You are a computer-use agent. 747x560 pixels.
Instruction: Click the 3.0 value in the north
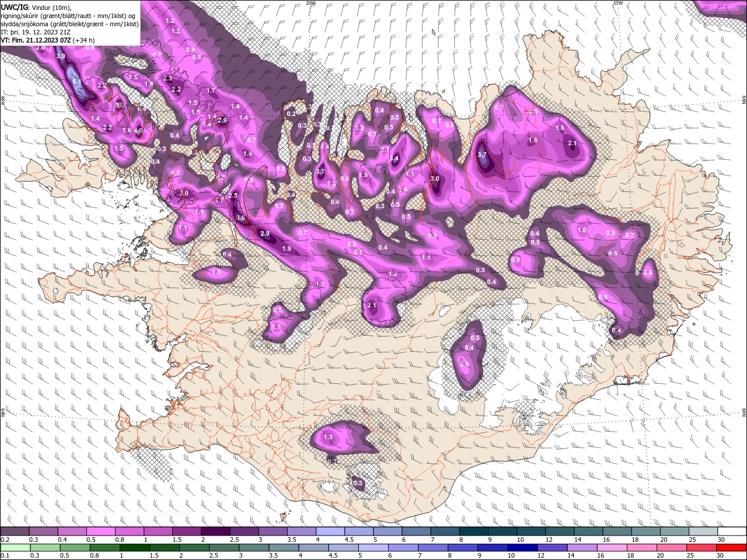[435, 178]
